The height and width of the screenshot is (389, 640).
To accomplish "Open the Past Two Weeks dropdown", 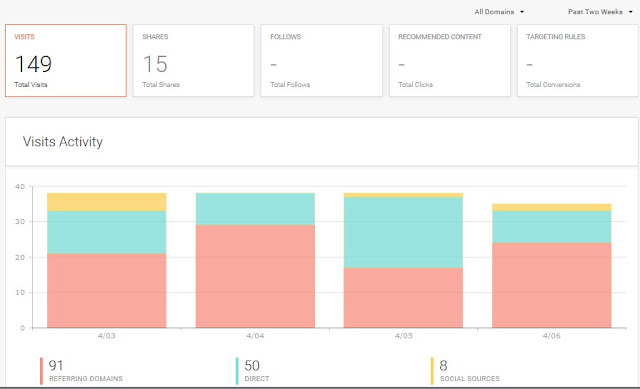I will click(600, 12).
